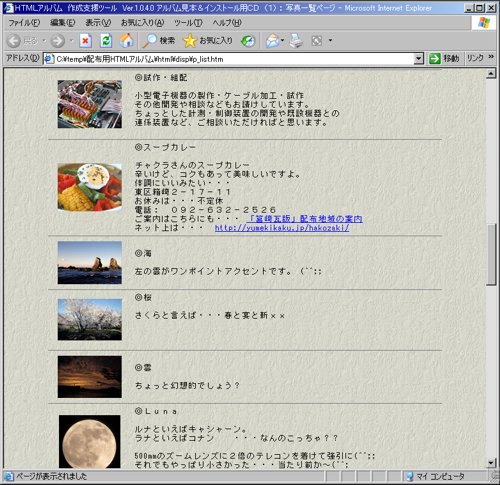Click the Back navigation arrow button
The width and height of the screenshot is (500, 485).
click(14, 41)
